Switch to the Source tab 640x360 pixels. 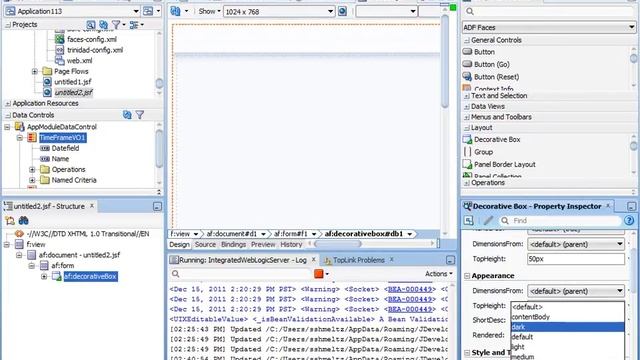[205, 244]
